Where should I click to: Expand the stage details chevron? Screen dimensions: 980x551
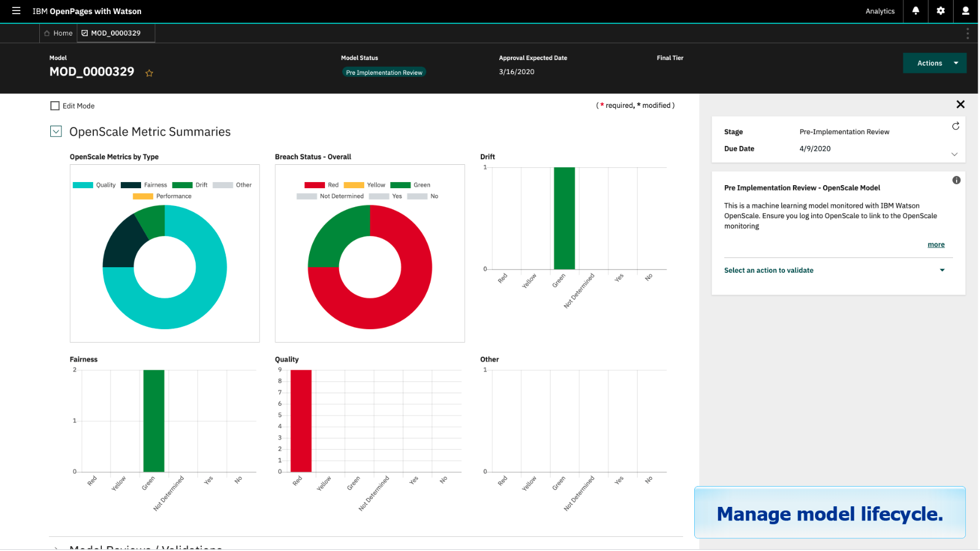click(954, 154)
